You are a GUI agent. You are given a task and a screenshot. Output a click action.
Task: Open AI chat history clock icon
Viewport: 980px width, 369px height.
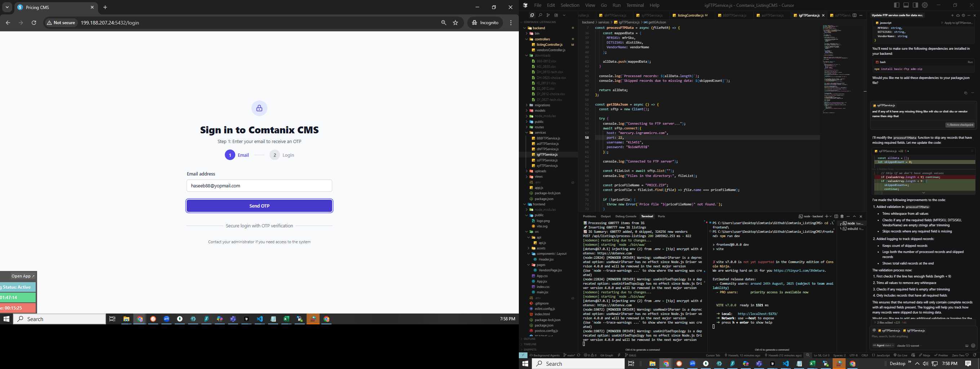[963, 15]
